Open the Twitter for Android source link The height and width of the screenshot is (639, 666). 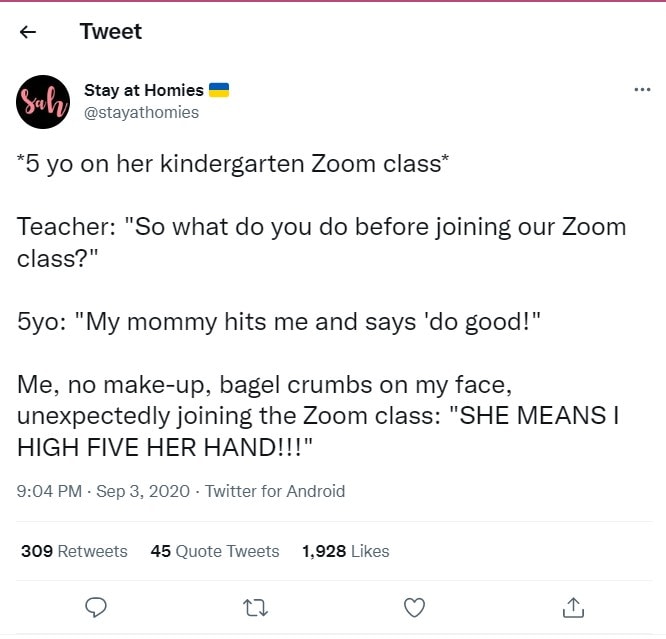[x=275, y=491]
